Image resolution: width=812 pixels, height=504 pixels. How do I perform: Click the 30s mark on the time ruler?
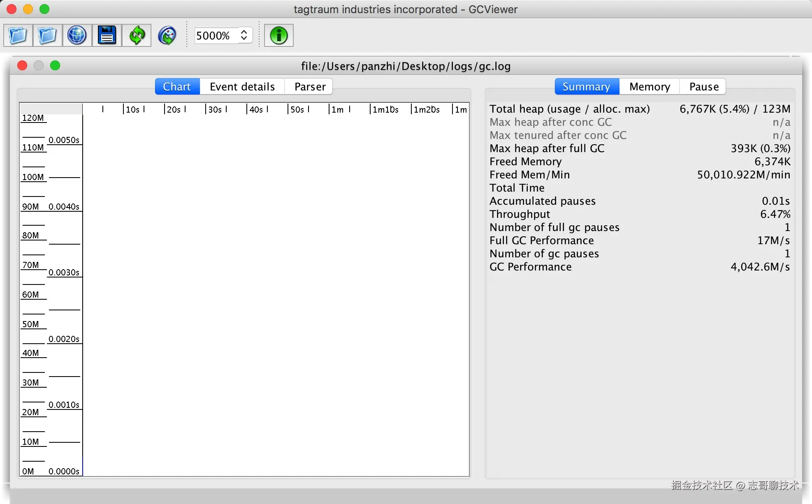click(x=215, y=109)
